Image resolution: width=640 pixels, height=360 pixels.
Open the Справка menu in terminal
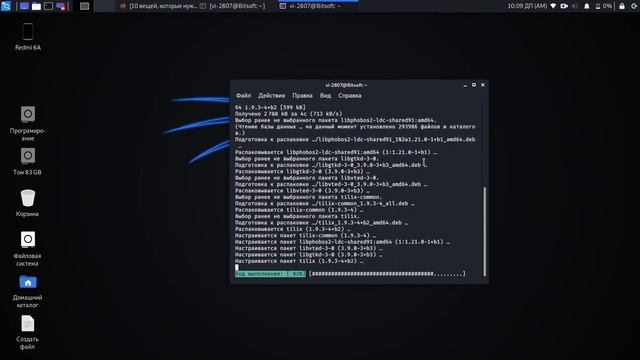point(350,96)
